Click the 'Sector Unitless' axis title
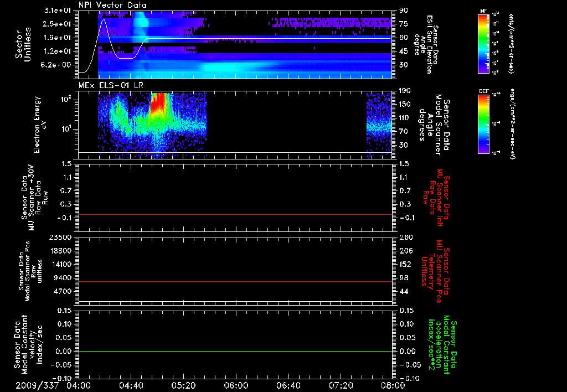 click(23, 44)
